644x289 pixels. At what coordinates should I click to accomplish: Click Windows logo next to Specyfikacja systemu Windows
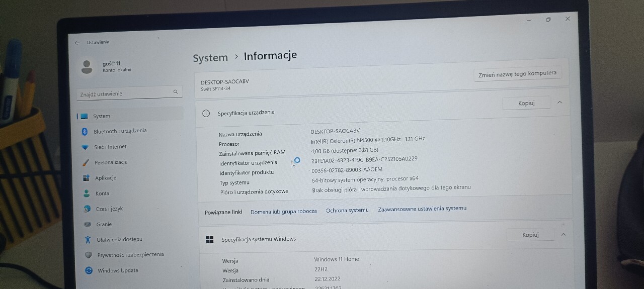[210, 239]
